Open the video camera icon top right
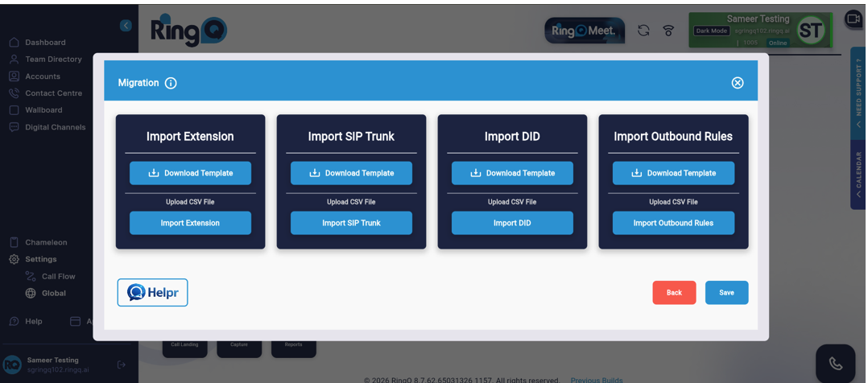 coord(853,19)
